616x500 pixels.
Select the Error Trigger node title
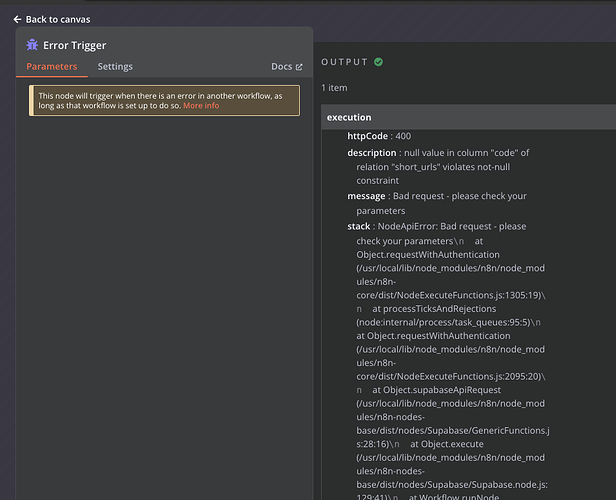[75, 46]
